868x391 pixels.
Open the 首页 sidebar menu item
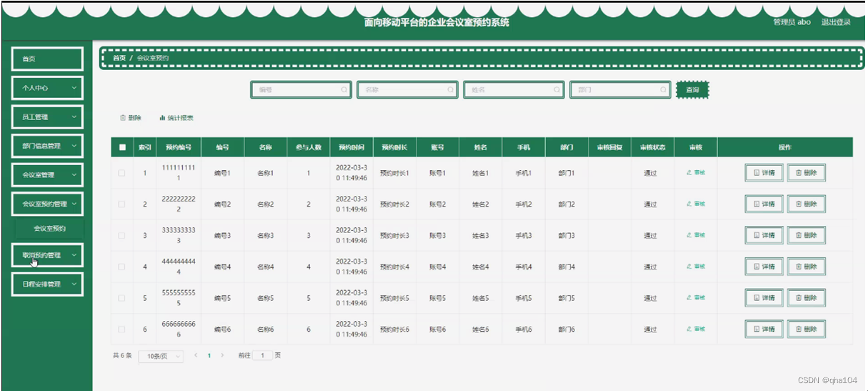tap(48, 59)
